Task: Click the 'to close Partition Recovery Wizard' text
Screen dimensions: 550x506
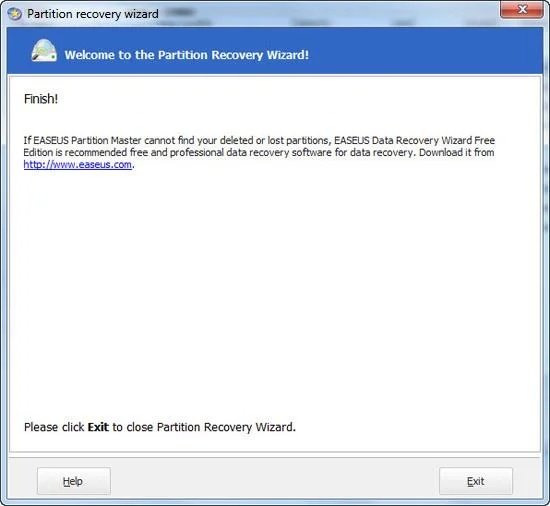Action: coord(203,427)
